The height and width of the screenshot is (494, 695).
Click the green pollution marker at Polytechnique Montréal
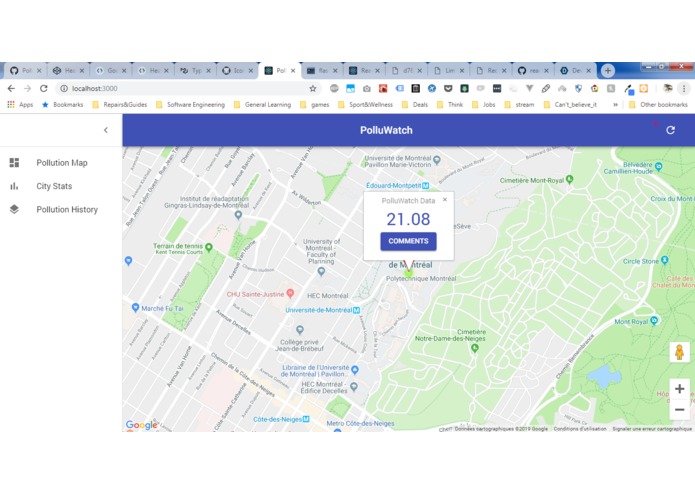pyautogui.click(x=408, y=273)
